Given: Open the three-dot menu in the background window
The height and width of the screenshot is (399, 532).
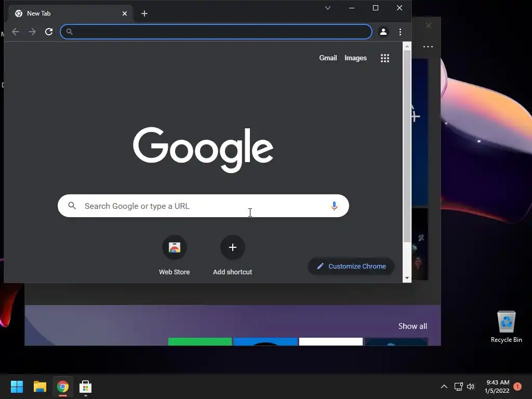Looking at the screenshot, I should coord(428,47).
